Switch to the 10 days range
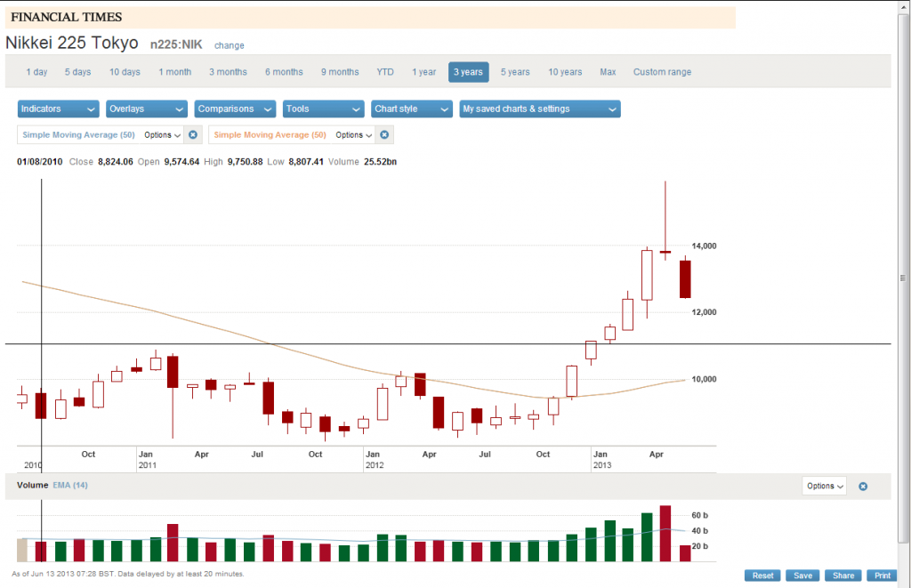This screenshot has height=588, width=911. [x=125, y=72]
